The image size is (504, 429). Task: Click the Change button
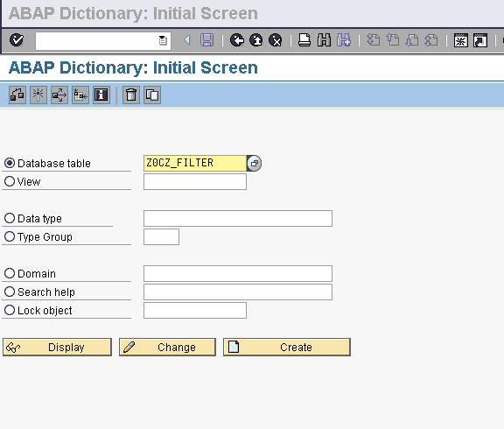pos(167,347)
